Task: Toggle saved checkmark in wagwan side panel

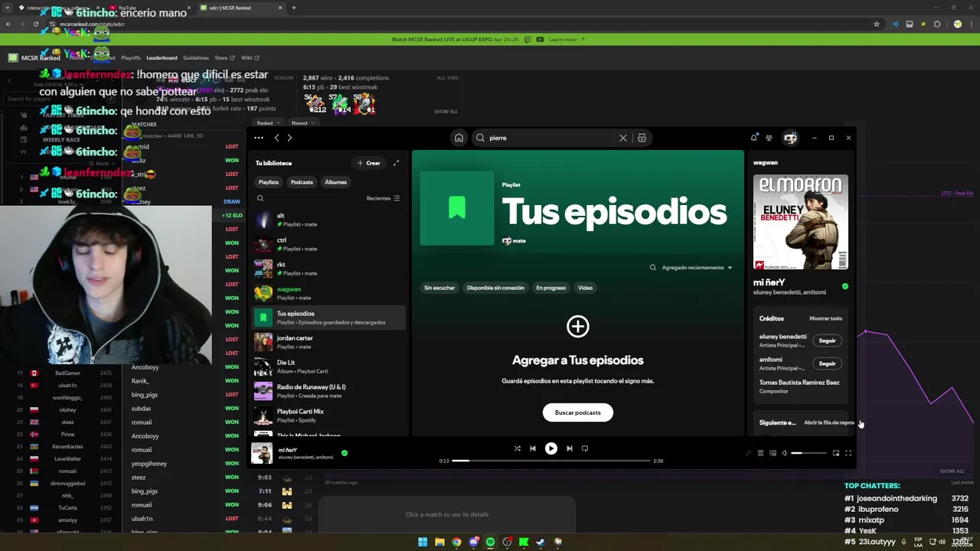Action: [x=845, y=286]
